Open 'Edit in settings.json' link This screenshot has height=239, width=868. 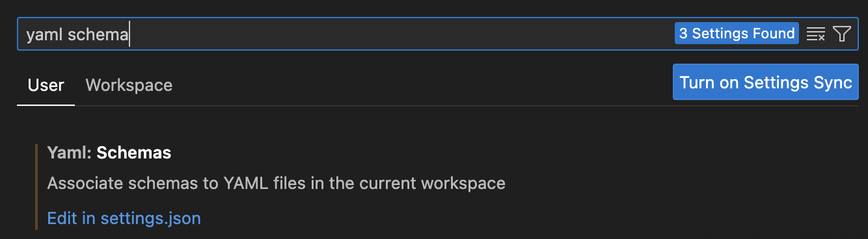[x=124, y=218]
